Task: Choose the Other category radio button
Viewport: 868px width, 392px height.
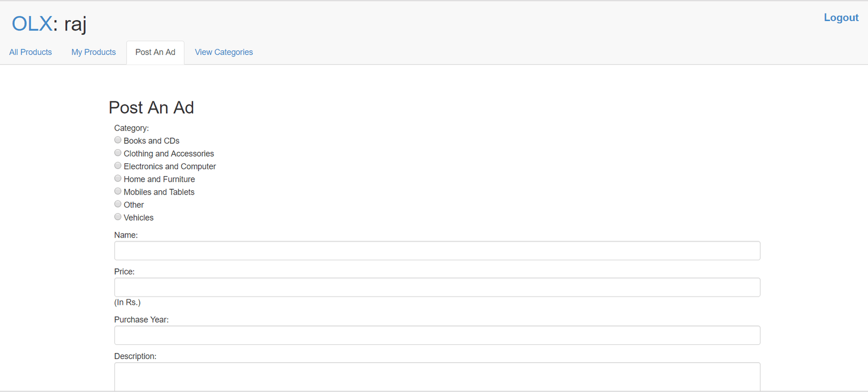Action: click(118, 204)
